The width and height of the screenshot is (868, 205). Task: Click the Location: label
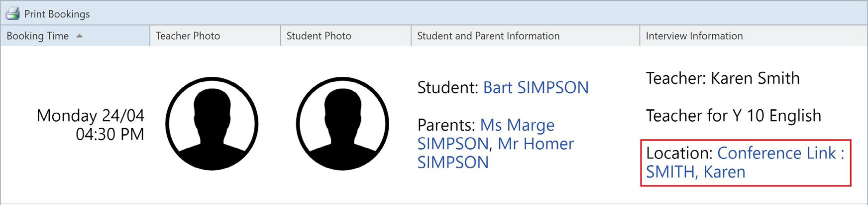(679, 153)
